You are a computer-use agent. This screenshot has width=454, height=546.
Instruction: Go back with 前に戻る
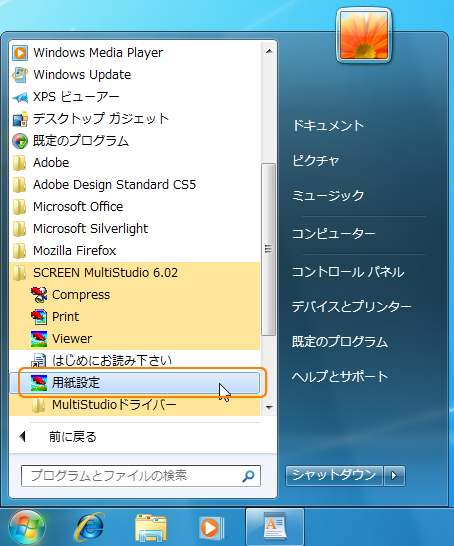(x=72, y=437)
